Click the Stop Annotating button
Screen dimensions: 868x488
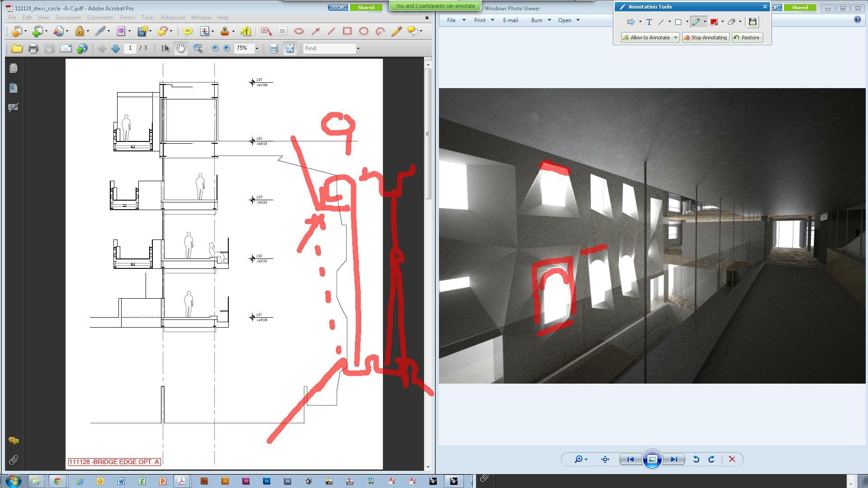coord(706,38)
